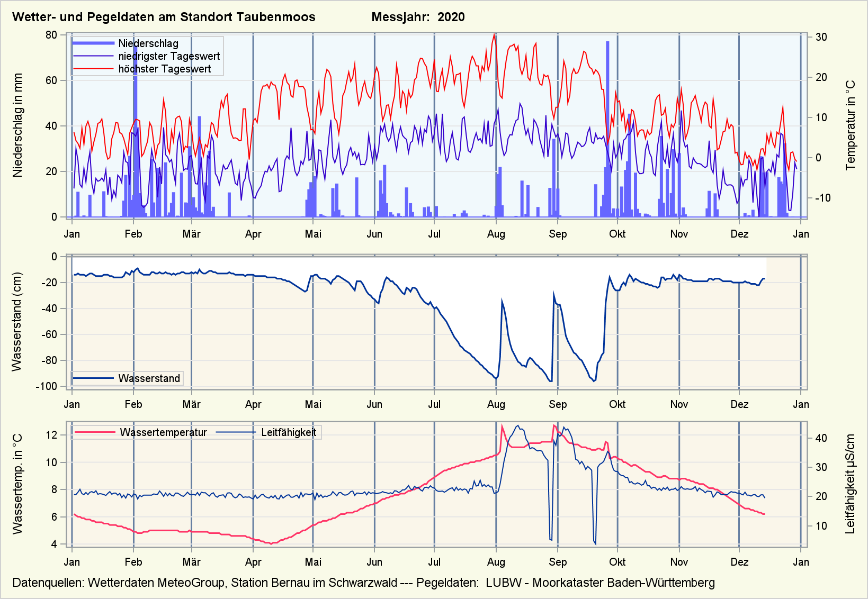Click the Okt label under the bottom chart

[617, 562]
